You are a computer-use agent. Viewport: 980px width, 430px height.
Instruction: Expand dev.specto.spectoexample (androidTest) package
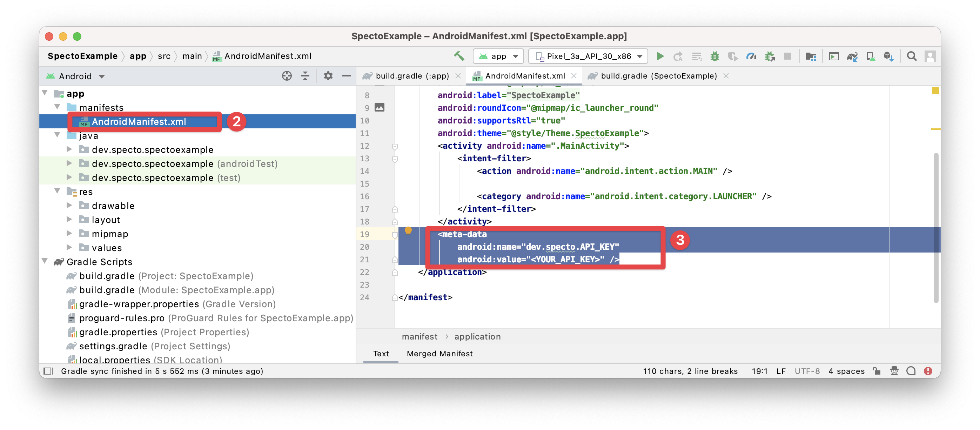click(69, 163)
